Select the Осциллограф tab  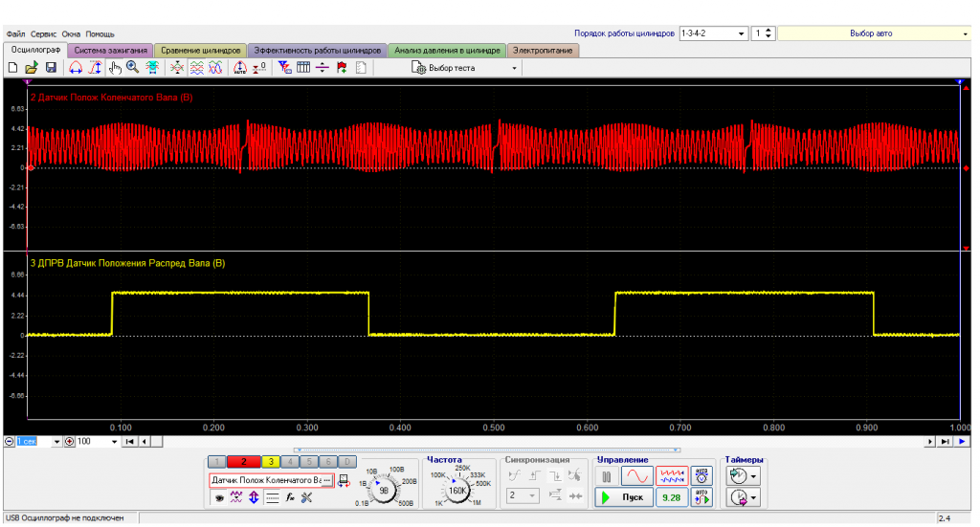pyautogui.click(x=35, y=50)
